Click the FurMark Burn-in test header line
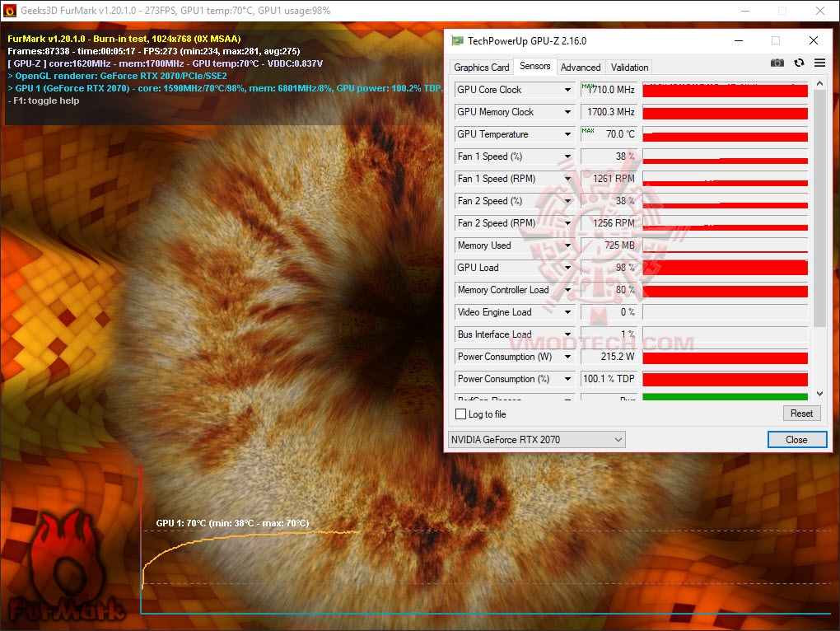 click(x=124, y=39)
